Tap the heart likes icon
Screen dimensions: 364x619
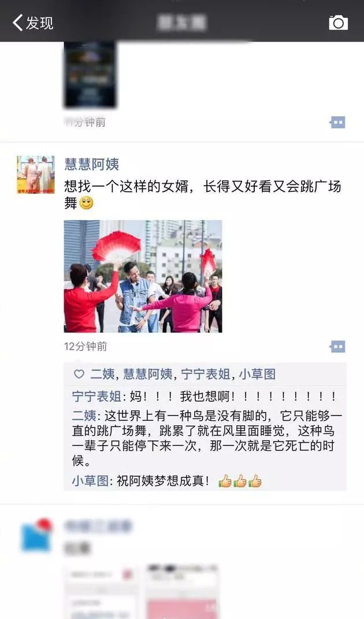click(79, 374)
